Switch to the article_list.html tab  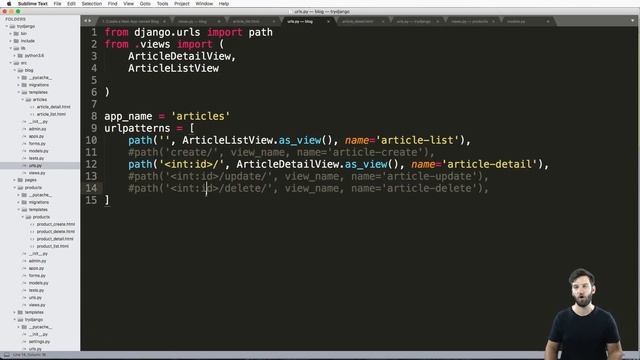246,21
